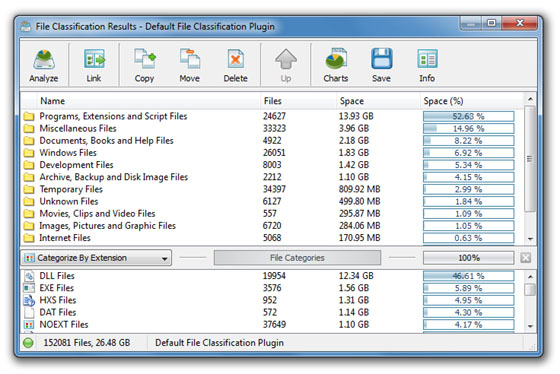Screen dimensions: 560x374
Task: Click the 12.34 GB value for DLL Files
Action: click(356, 276)
